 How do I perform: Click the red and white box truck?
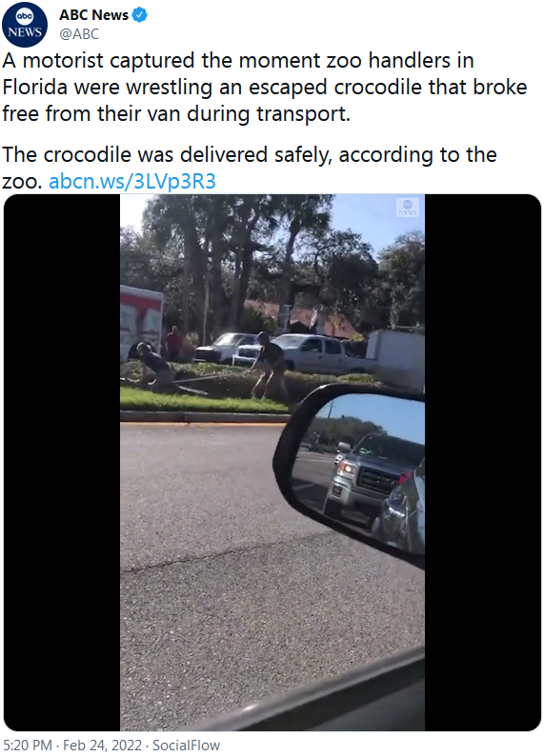coord(141,322)
